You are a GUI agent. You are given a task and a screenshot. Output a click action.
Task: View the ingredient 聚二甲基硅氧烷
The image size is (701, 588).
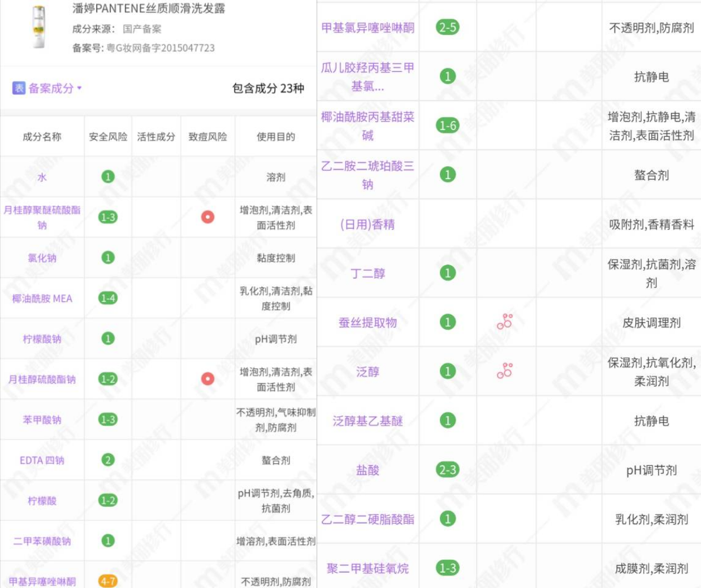click(x=369, y=568)
